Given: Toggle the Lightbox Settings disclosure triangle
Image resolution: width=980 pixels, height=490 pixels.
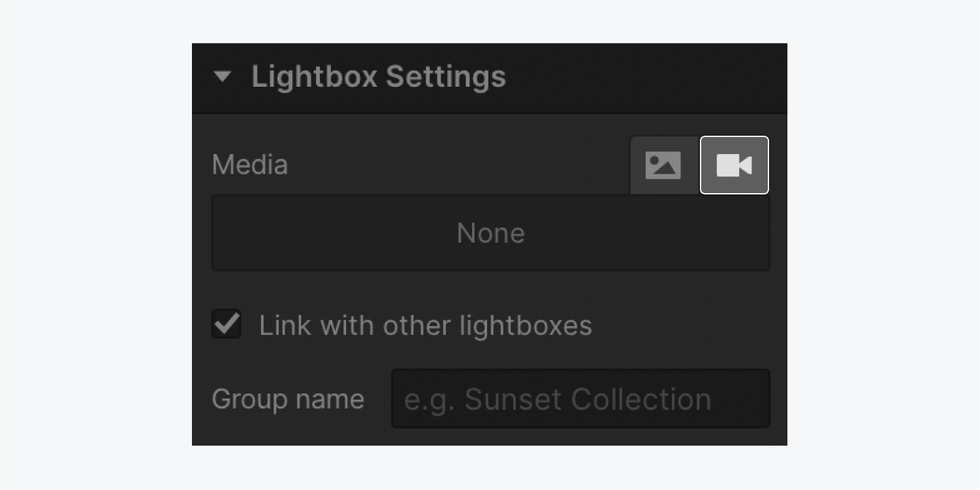Looking at the screenshot, I should point(223,77).
